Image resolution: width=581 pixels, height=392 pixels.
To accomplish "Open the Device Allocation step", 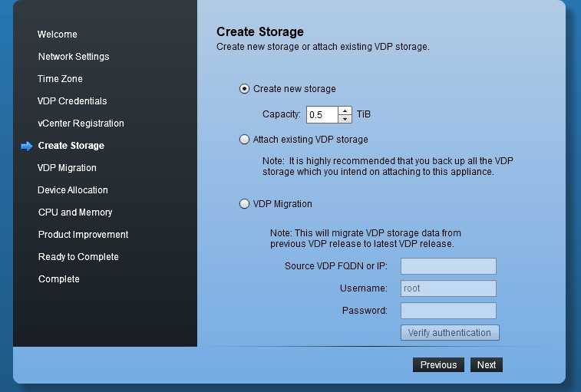I will [73, 190].
